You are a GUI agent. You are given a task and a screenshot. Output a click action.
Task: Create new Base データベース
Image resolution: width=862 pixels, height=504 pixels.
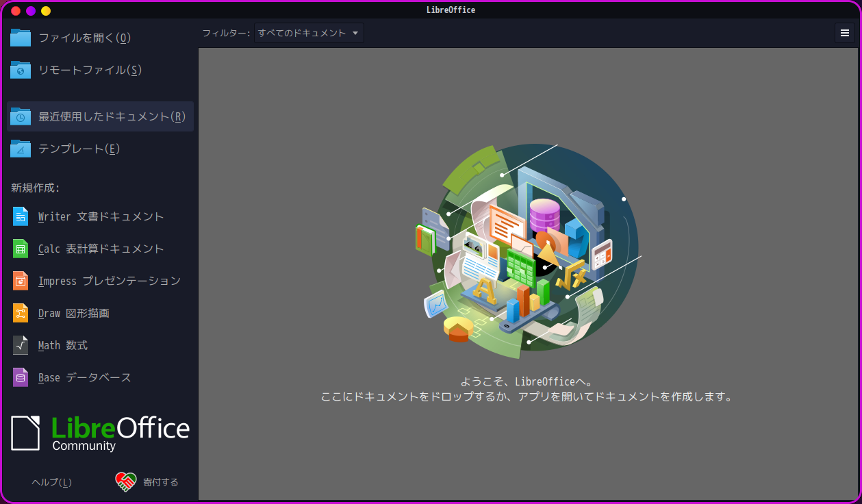coord(100,377)
